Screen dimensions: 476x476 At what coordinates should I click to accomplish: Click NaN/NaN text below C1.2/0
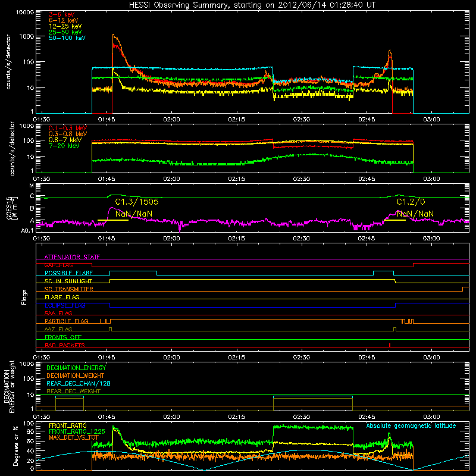415,214
